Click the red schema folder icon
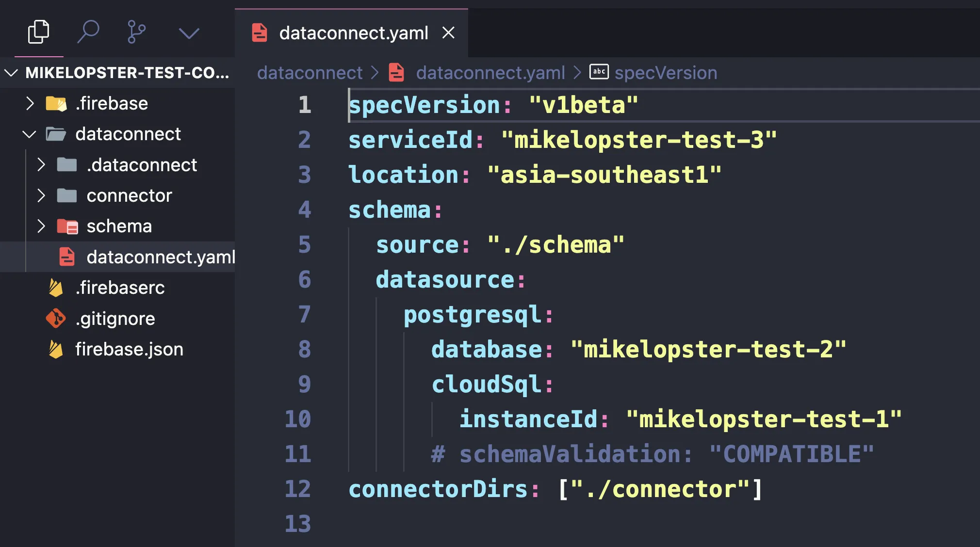 click(67, 226)
